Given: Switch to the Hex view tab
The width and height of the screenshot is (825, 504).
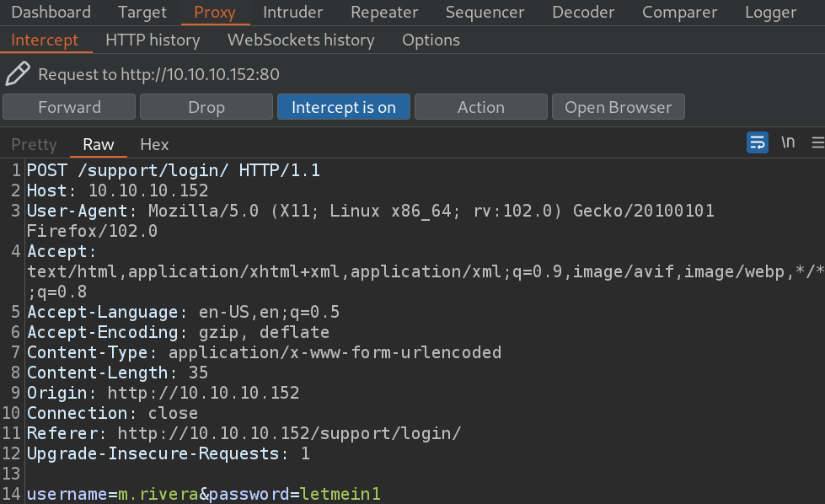Looking at the screenshot, I should point(154,144).
